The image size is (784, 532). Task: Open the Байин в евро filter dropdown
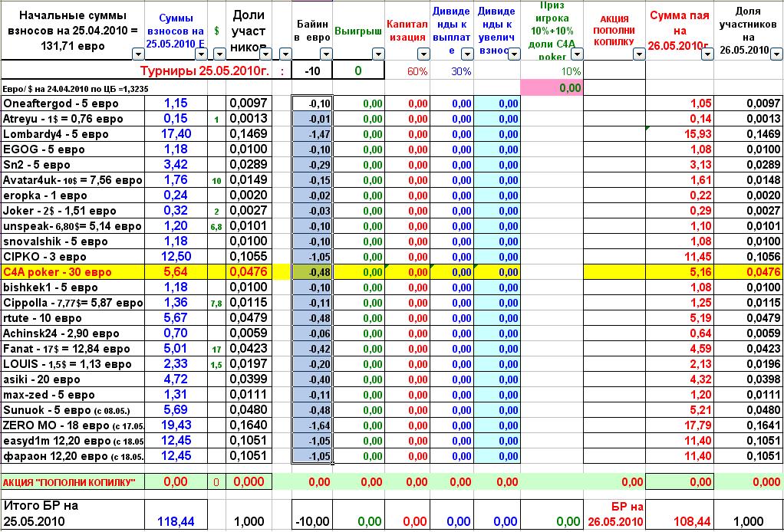click(x=326, y=54)
